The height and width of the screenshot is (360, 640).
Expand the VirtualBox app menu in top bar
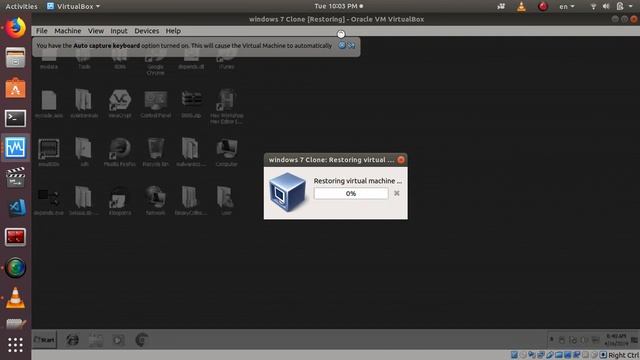point(73,6)
